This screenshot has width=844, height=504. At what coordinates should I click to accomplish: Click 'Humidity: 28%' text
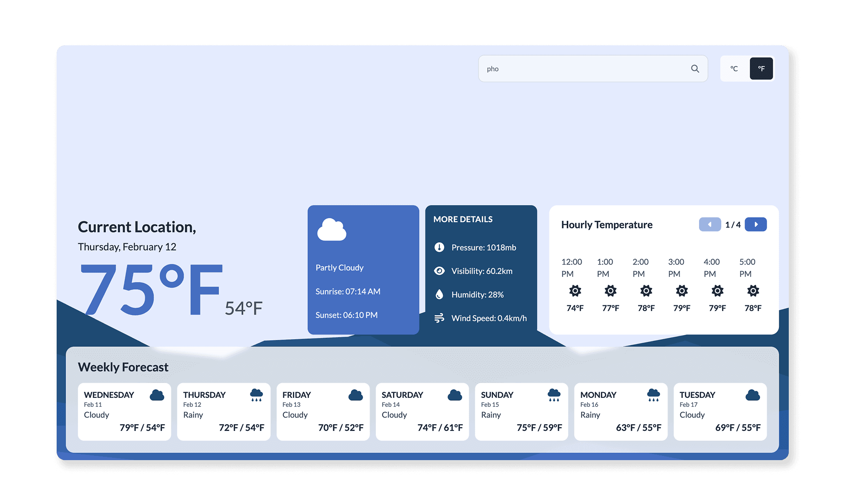478,294
